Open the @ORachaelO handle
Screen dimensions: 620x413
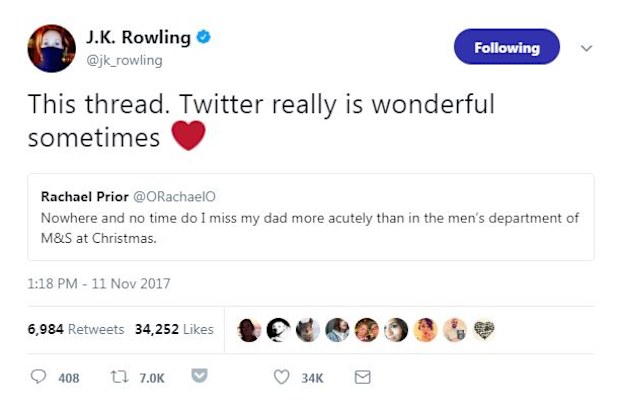click(174, 197)
